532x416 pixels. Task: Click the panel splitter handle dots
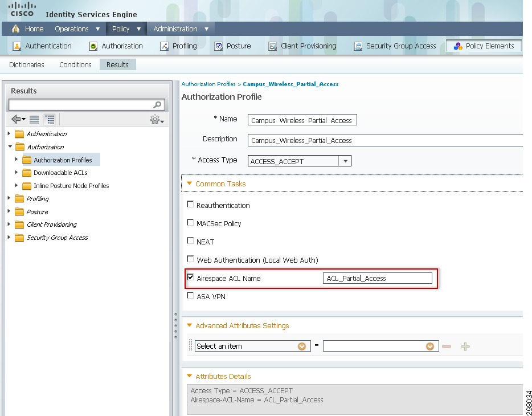click(x=176, y=326)
